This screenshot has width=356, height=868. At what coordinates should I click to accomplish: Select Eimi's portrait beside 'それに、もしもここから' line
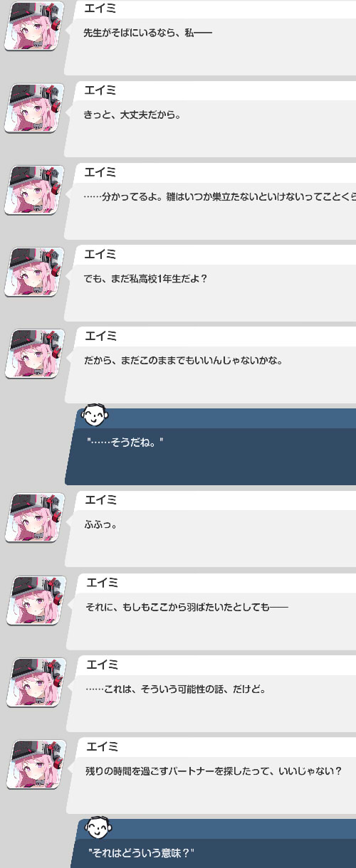(x=36, y=600)
